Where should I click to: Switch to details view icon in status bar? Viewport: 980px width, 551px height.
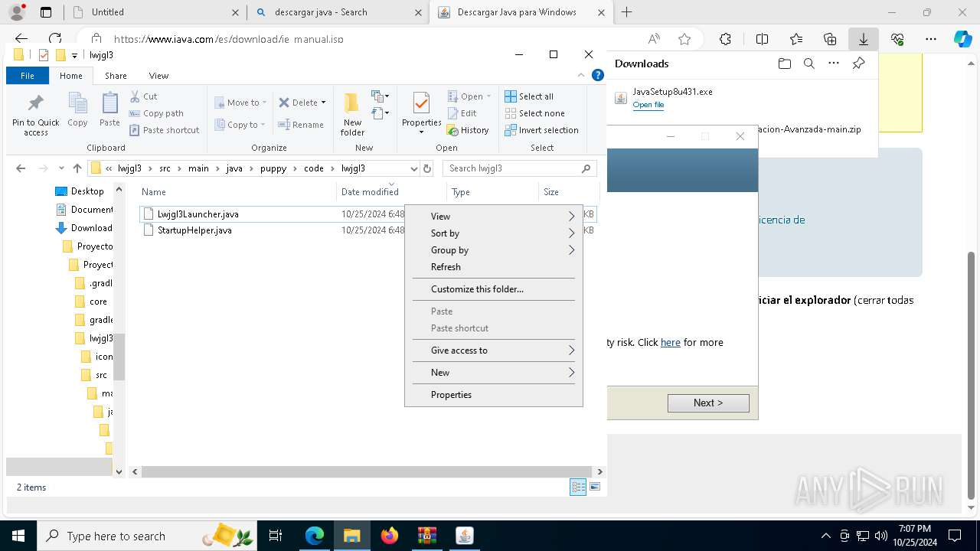578,487
